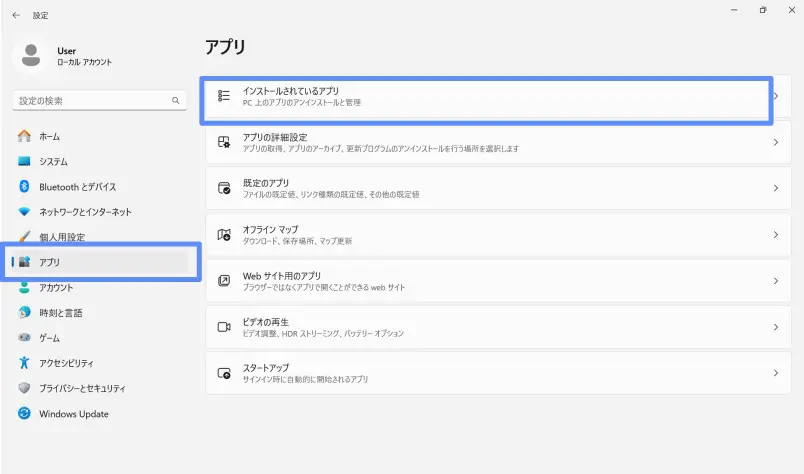
Task: Go to システム settings
Action: point(100,161)
